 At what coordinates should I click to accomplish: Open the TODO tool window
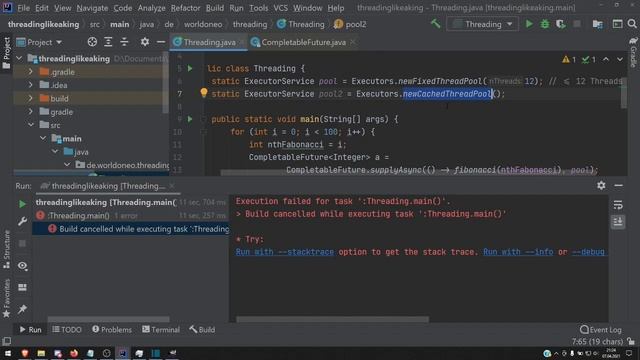point(67,329)
